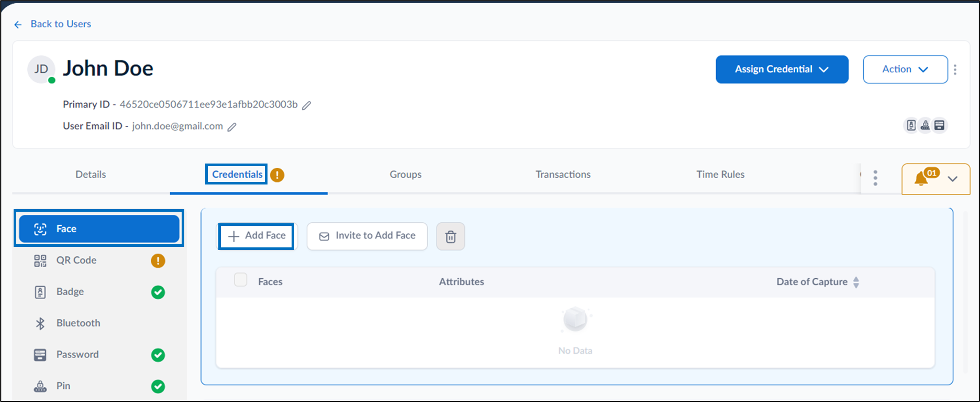Click the Primary ID value text
This screenshot has width=980, height=402.
pos(208,104)
